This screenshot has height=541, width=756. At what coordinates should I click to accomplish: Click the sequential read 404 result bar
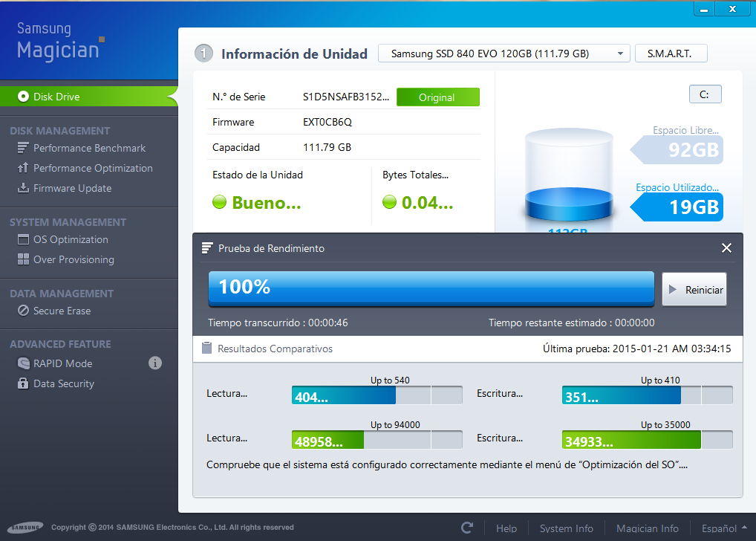[377, 395]
